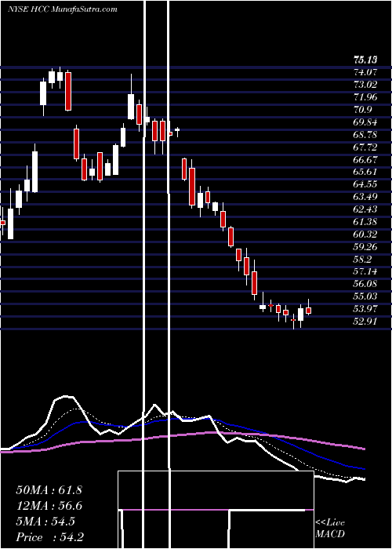The image size is (392, 549).
Task: Click the 55.03 price axis label
Action: (x=365, y=296)
